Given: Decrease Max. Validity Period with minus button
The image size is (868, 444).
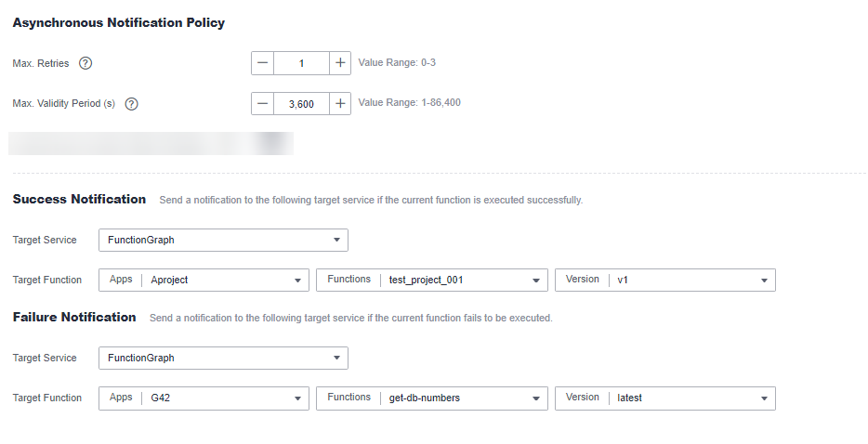Looking at the screenshot, I should click(262, 103).
